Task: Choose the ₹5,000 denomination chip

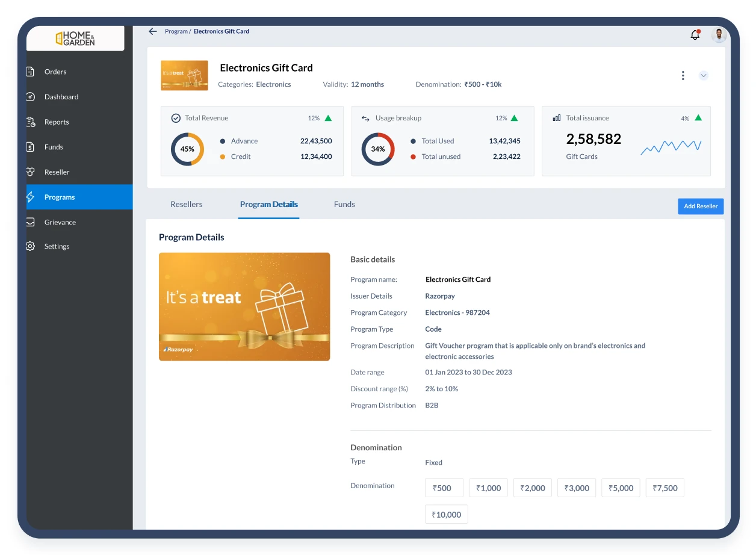Action: tap(621, 488)
